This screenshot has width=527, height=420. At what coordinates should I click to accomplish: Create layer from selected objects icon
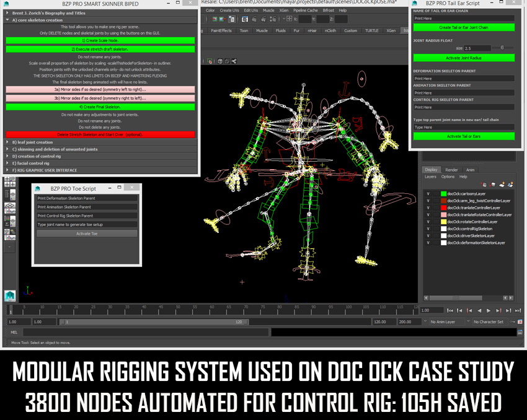[x=510, y=185]
